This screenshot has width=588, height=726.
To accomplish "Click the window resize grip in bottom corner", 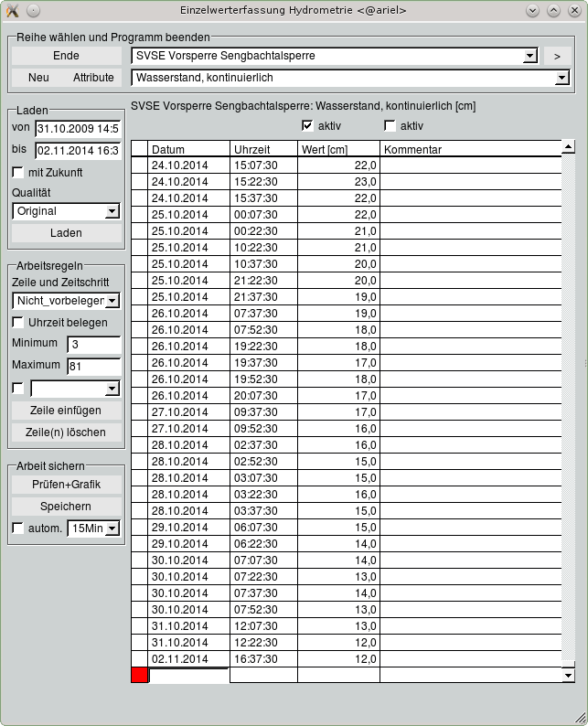I will tap(580, 718).
